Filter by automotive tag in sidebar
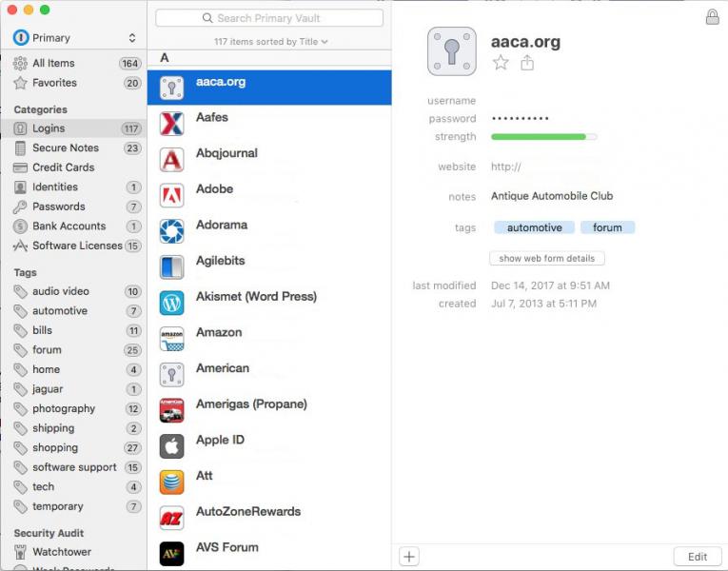This screenshot has width=728, height=571. [x=74, y=311]
